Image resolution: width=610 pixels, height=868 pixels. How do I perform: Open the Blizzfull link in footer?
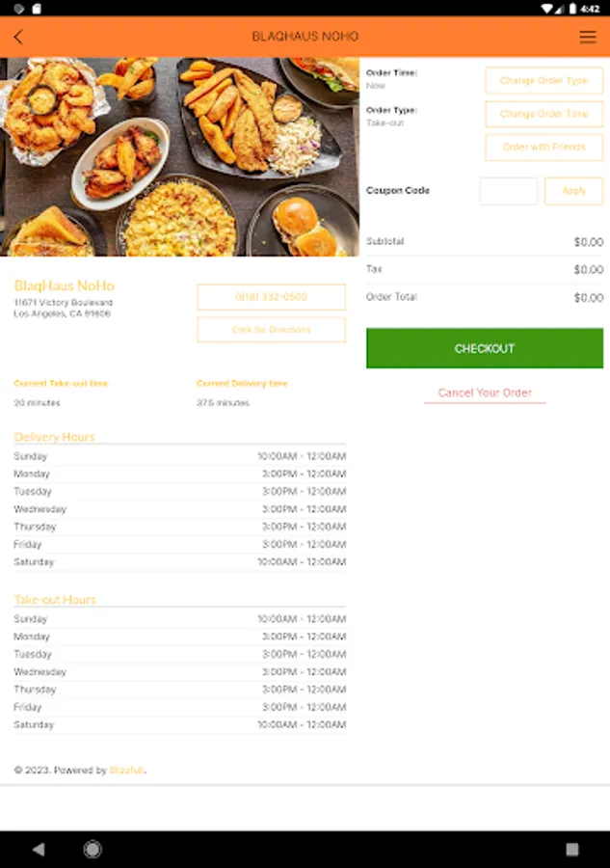point(126,771)
